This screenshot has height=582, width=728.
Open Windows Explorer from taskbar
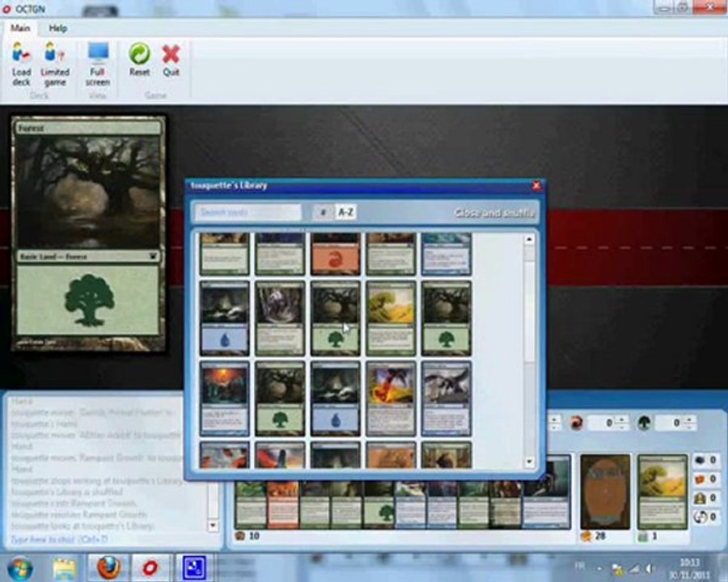(x=65, y=567)
